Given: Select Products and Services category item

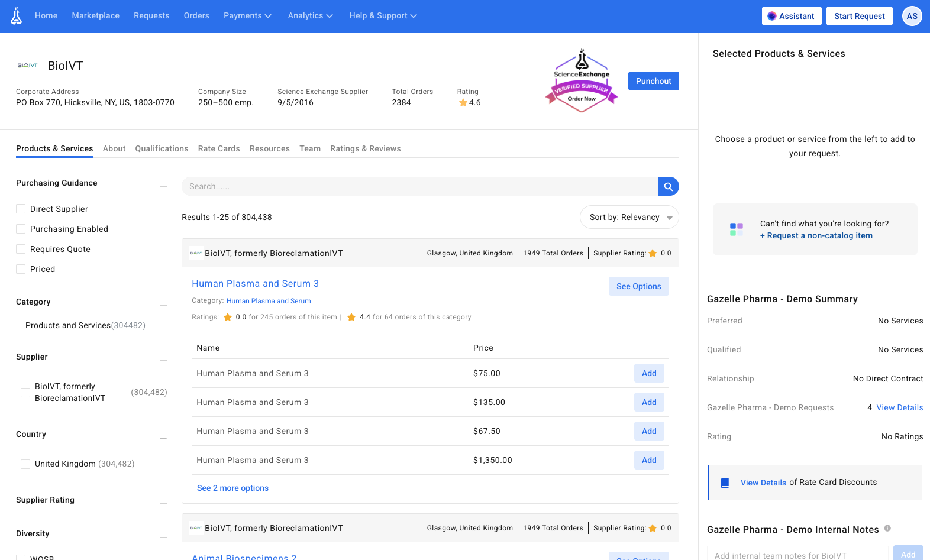Looking at the screenshot, I should click(x=85, y=325).
